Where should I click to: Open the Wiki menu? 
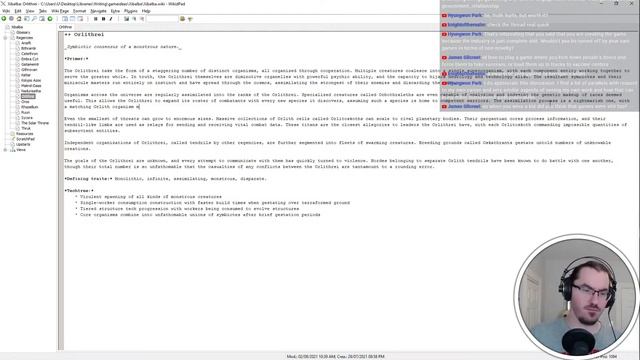pos(6,11)
